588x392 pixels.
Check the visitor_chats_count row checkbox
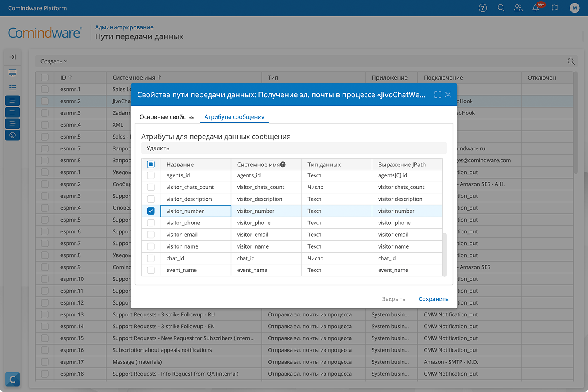click(x=151, y=187)
